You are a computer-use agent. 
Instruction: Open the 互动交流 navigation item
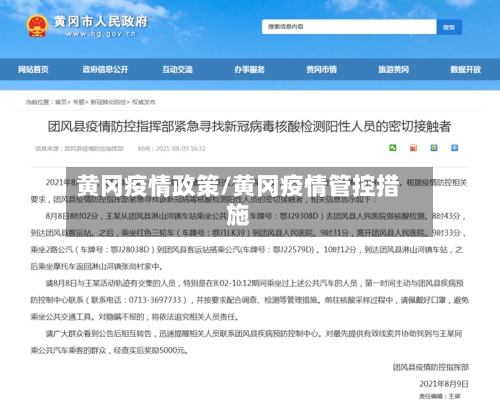point(177,69)
